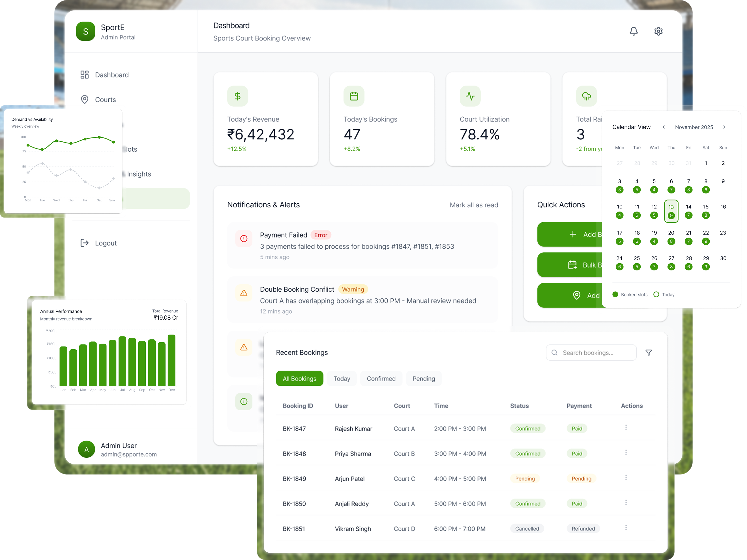Open the filter icon beside booking search
This screenshot has width=747, height=560.
[x=649, y=352]
